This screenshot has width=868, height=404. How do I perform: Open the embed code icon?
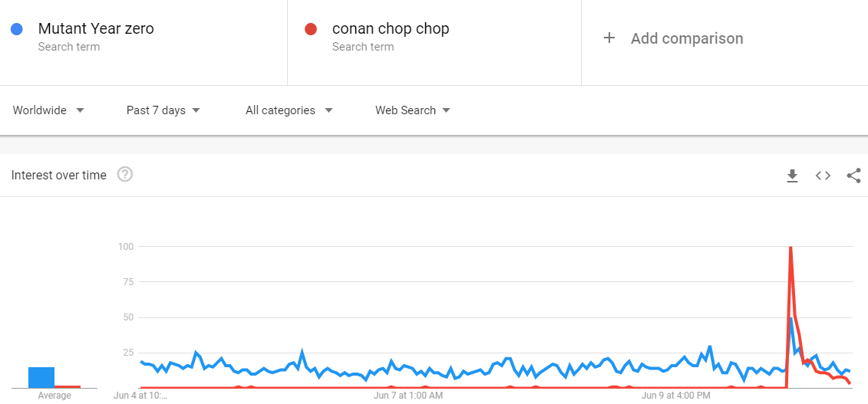[823, 176]
